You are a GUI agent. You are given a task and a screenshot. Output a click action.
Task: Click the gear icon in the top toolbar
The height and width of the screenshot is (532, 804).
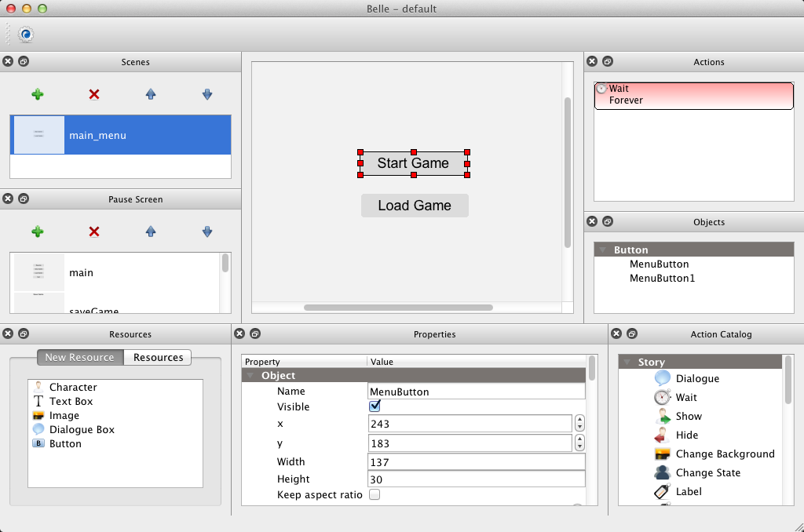26,35
